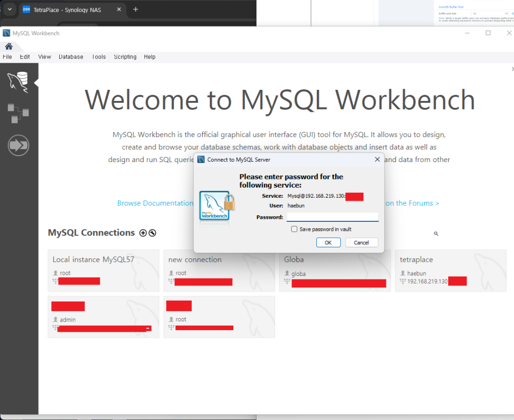
Task: Select the connection tile with admin user
Action: tap(103, 317)
